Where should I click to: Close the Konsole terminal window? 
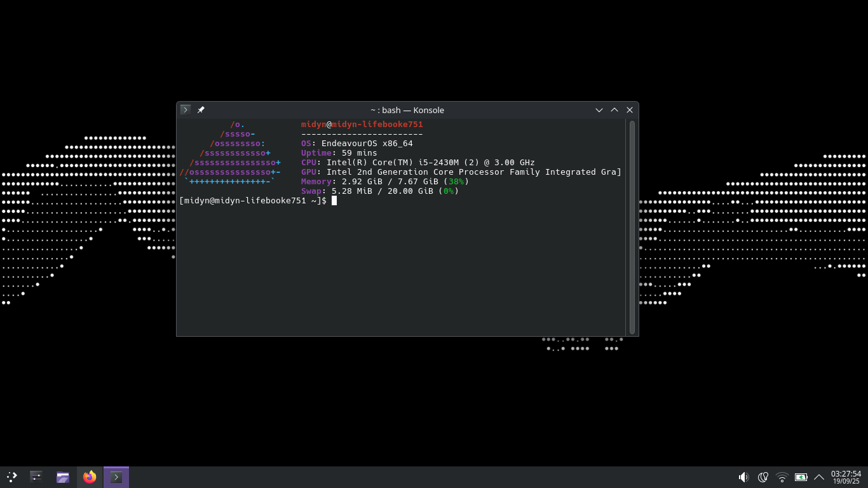point(630,110)
